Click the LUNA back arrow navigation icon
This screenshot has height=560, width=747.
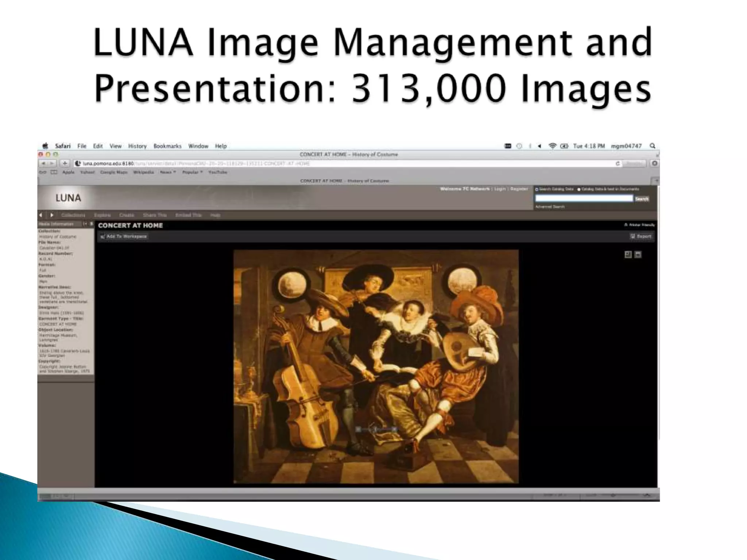click(41, 215)
